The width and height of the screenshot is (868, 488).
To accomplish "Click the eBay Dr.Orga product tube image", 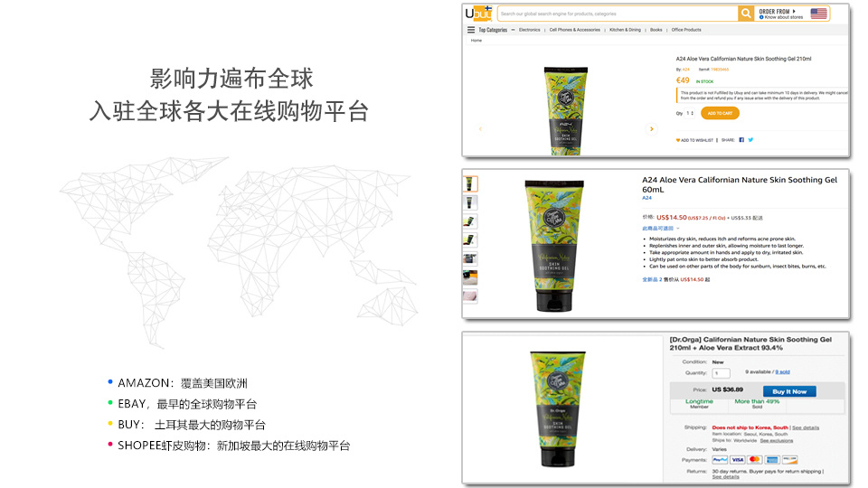I will tap(558, 408).
